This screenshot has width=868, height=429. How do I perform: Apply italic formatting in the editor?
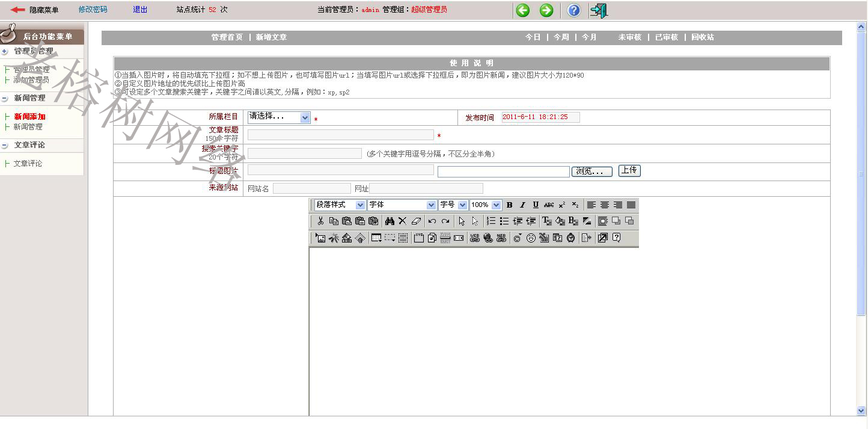(x=522, y=205)
